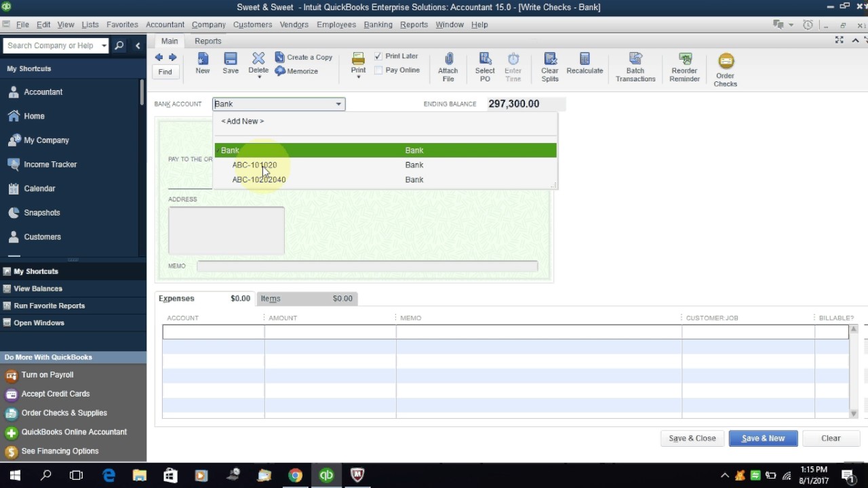Click the Print icon

358,58
